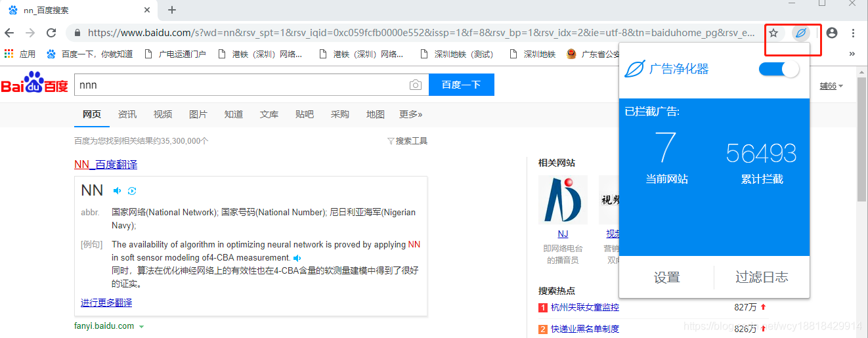Open the Chrome profile avatar icon
Screen dimensions: 868x338
(832, 33)
